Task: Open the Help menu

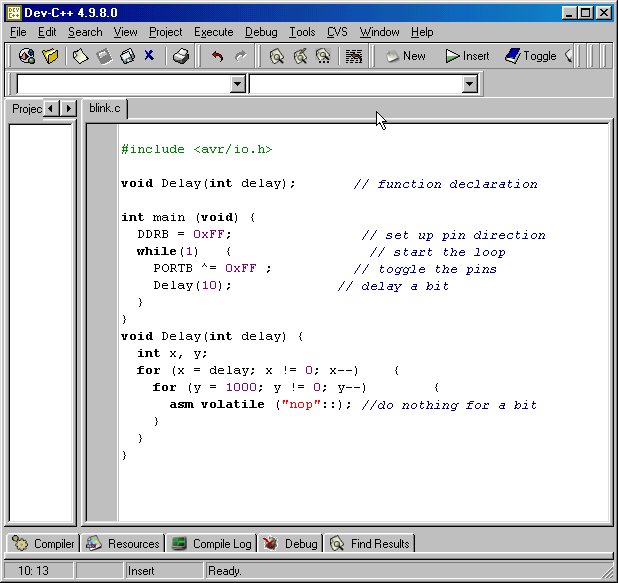Action: (x=422, y=32)
